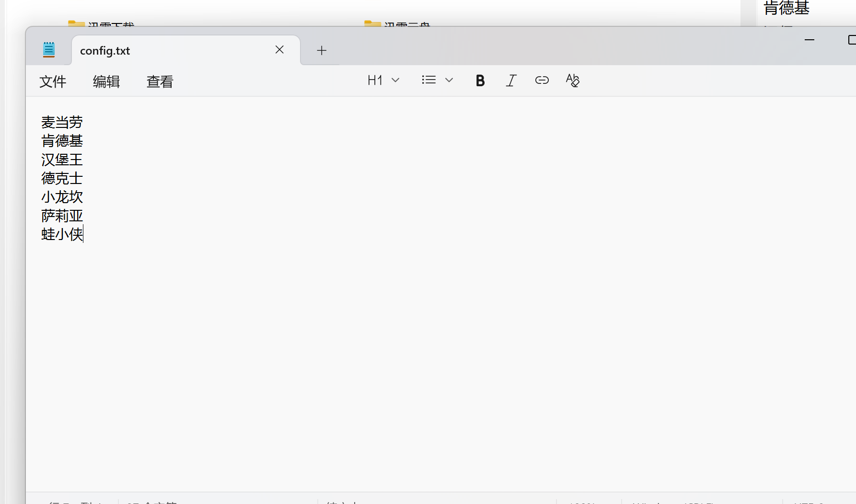This screenshot has height=504, width=856.
Task: Clear text formatting
Action: click(573, 80)
